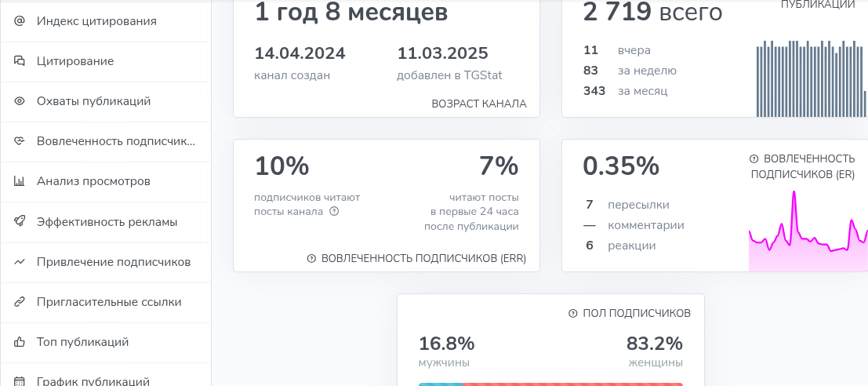Viewport: 868px width, 386px height.
Task: Click the eye icon for Охваты публикаций
Action: (x=20, y=101)
